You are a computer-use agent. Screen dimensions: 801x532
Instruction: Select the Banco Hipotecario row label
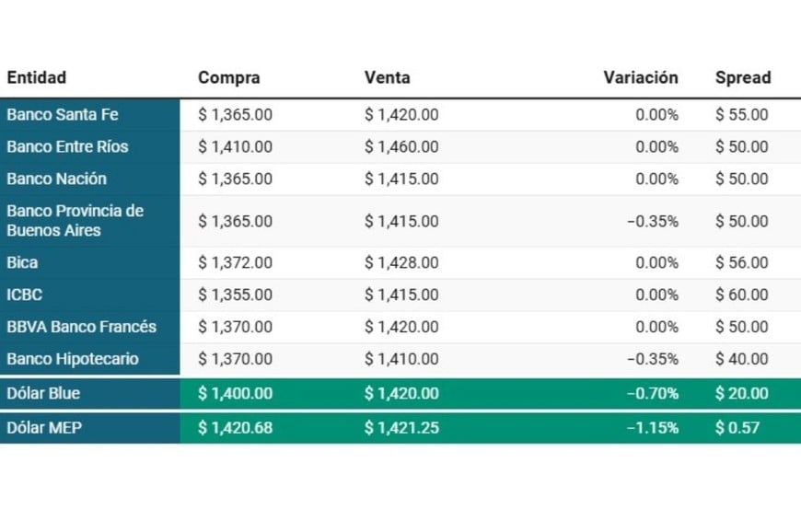tap(73, 359)
